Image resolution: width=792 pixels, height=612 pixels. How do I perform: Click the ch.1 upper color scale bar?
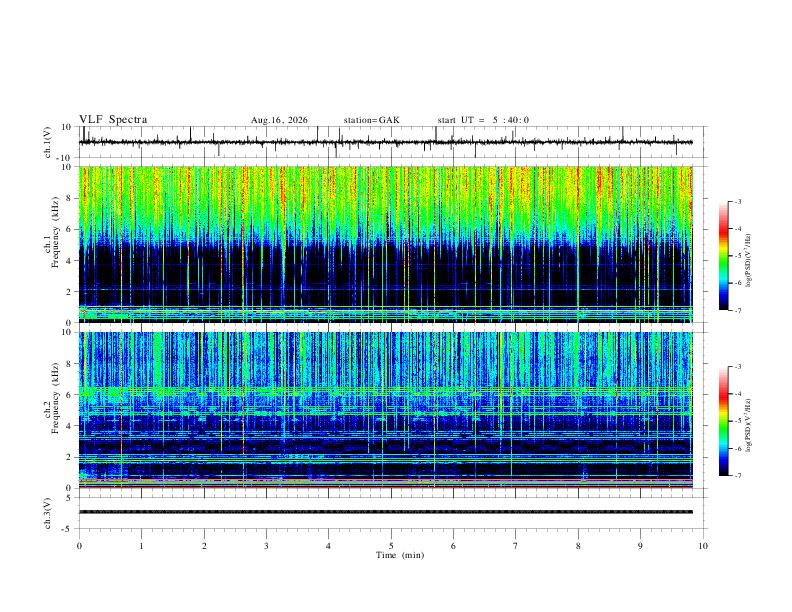coord(723,256)
